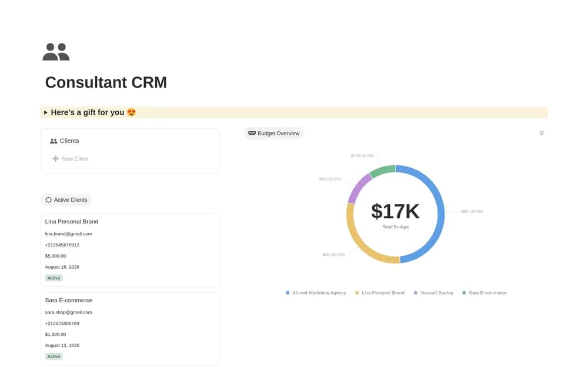
Task: Click the Active tag on Lina card
Action: 54,278
